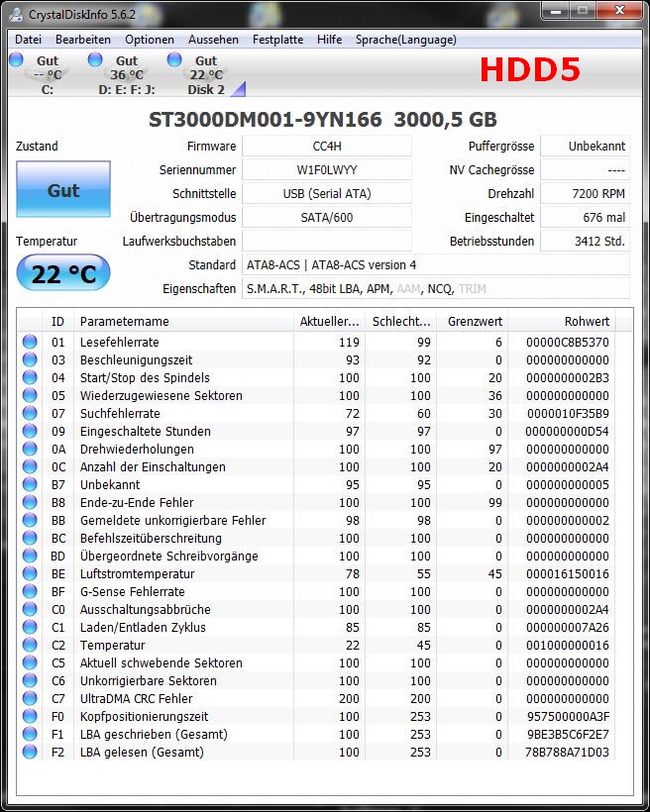Select the Ausschaltungsabbrüche row text
Viewport: 650px width, 812px height.
click(145, 609)
